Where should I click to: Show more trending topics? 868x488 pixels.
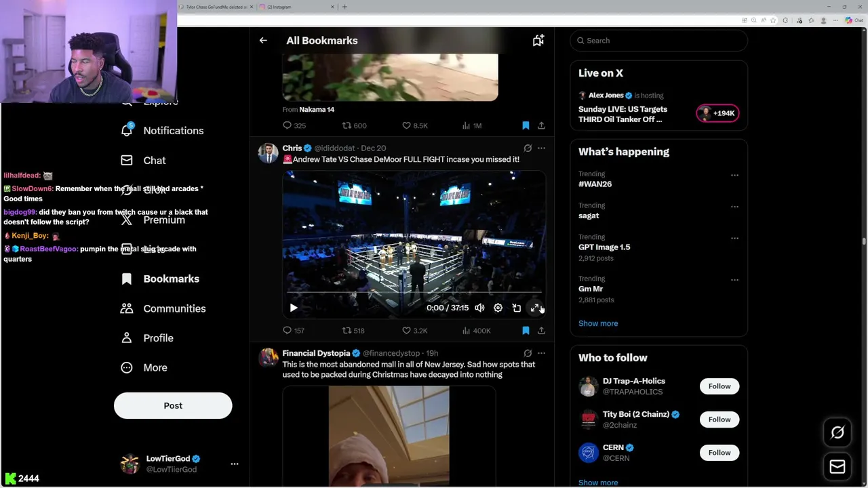[x=598, y=323]
